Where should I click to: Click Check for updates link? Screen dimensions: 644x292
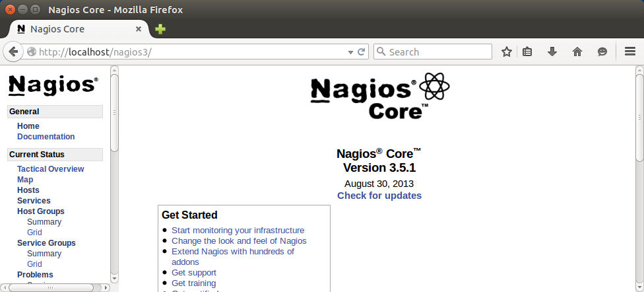379,196
